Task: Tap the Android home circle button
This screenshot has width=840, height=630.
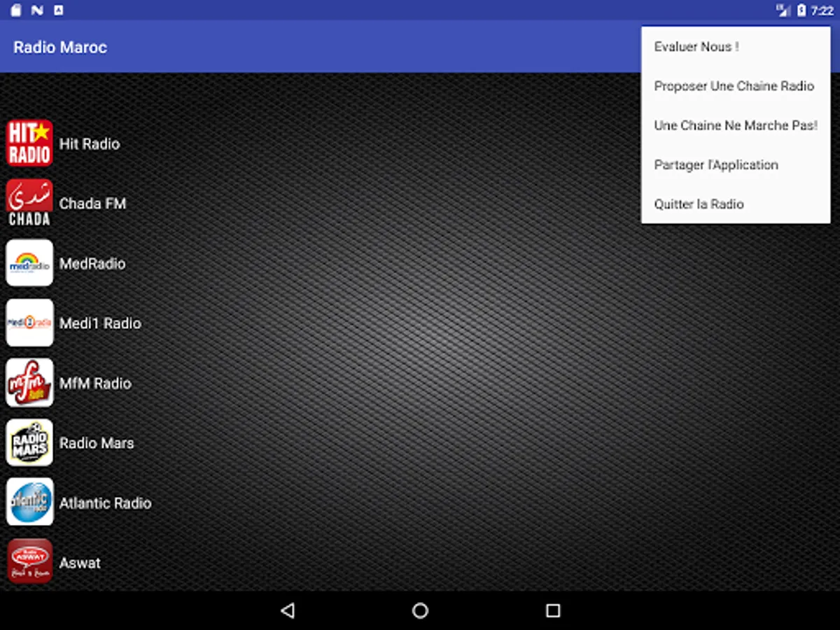Action: (420, 610)
